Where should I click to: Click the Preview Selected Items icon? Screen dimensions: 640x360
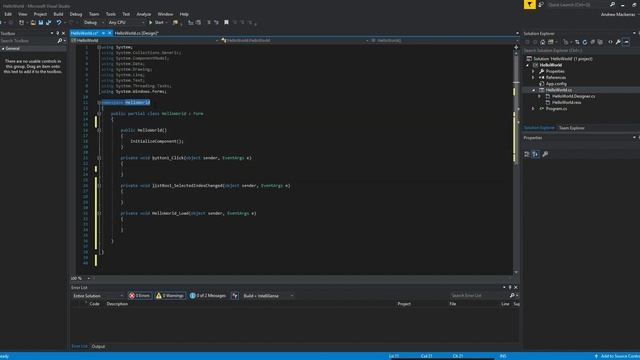[x=626, y=42]
